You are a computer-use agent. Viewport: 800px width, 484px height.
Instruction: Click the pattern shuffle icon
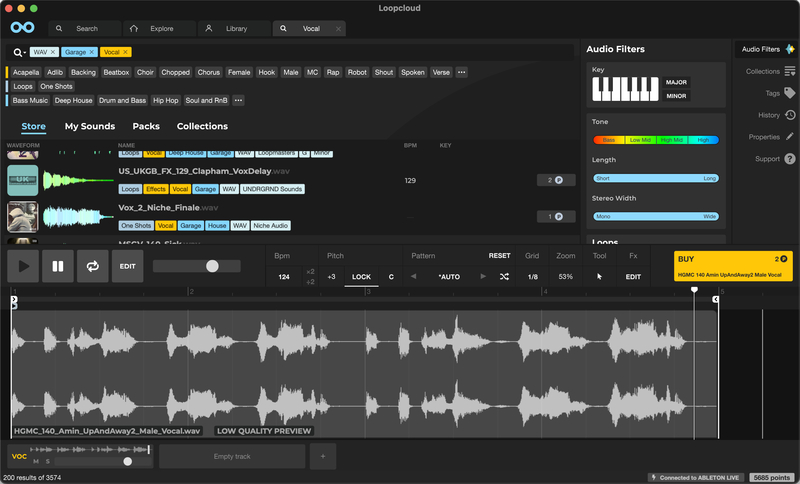[504, 276]
